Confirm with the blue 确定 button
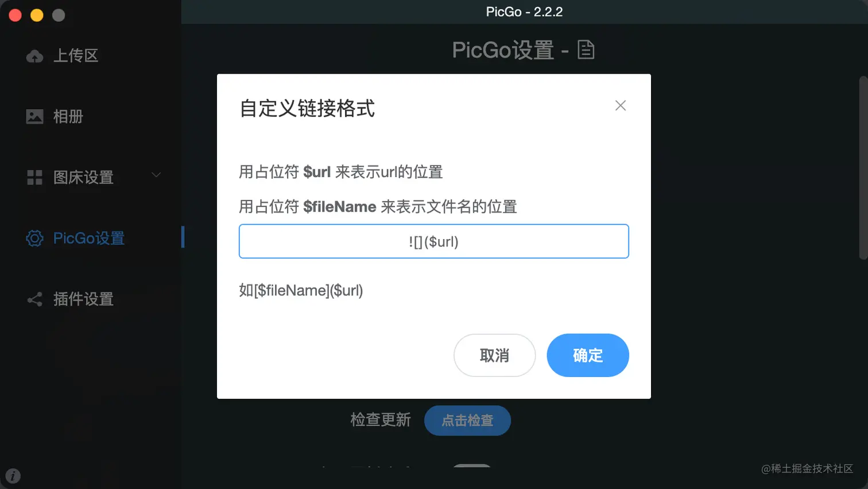The image size is (868, 489). point(588,356)
